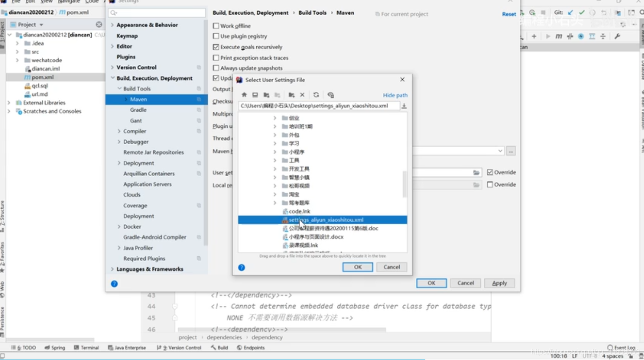Expand Appearance & Behavior settings section
This screenshot has width=644, height=360.
(112, 25)
